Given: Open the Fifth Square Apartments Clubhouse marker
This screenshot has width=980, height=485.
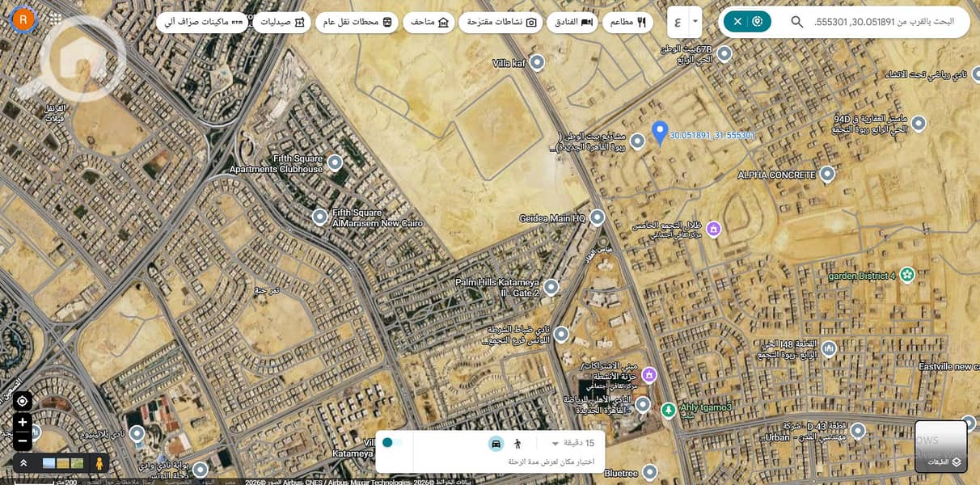Looking at the screenshot, I should (x=335, y=163).
